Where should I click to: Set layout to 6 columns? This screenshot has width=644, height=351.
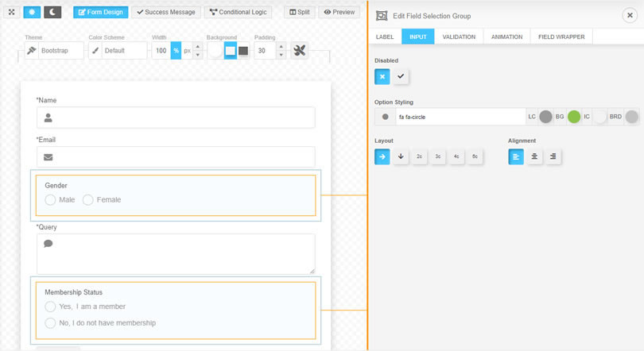pyautogui.click(x=475, y=156)
